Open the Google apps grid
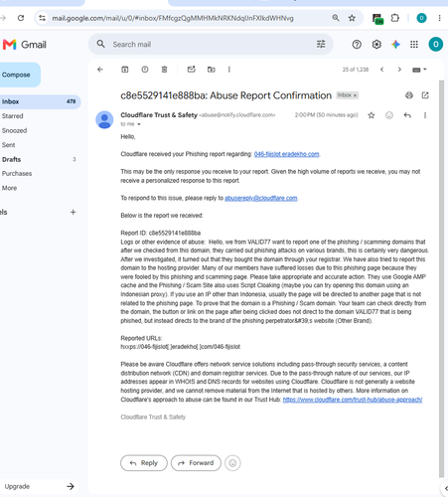The image size is (448, 497). [414, 45]
